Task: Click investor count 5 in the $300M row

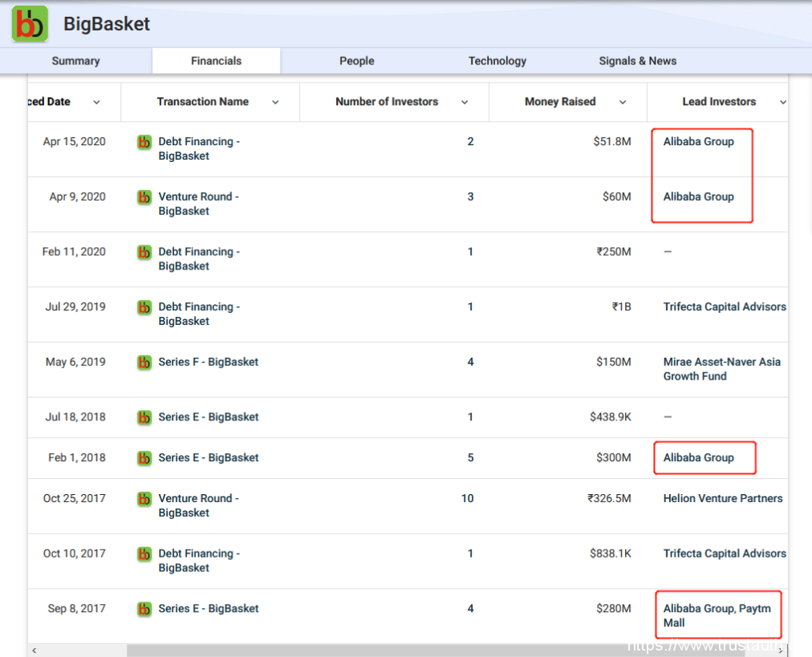Action: 470,458
